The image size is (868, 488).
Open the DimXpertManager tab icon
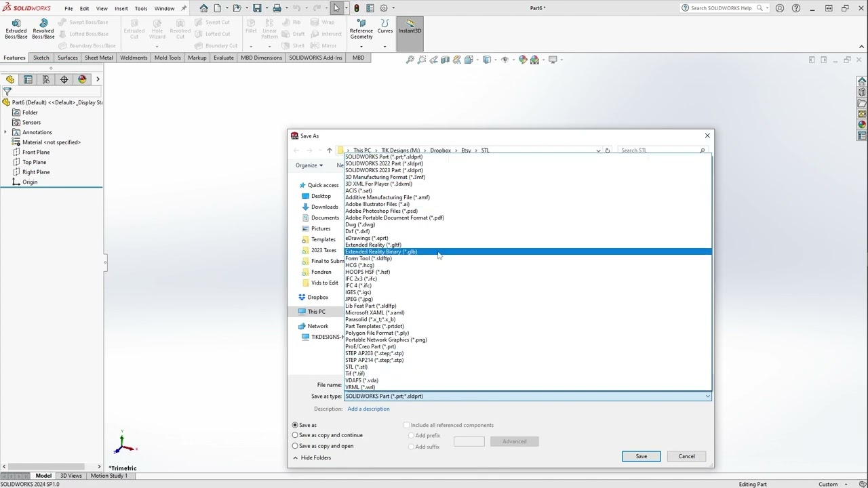point(64,79)
